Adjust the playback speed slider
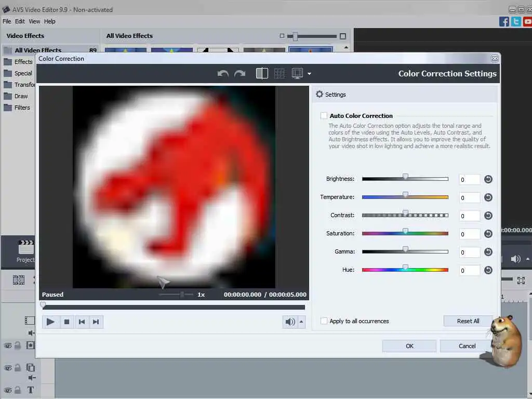Image resolution: width=532 pixels, height=399 pixels. [x=182, y=294]
